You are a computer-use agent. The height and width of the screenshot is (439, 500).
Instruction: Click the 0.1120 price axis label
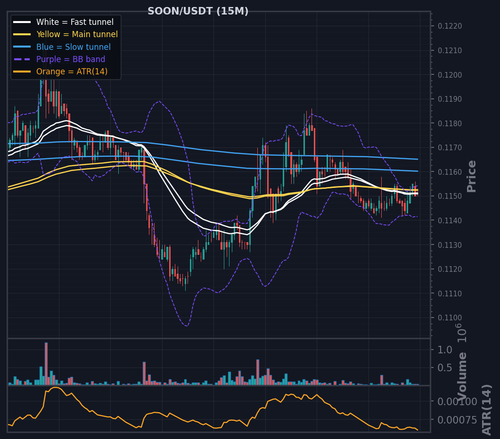(450, 269)
